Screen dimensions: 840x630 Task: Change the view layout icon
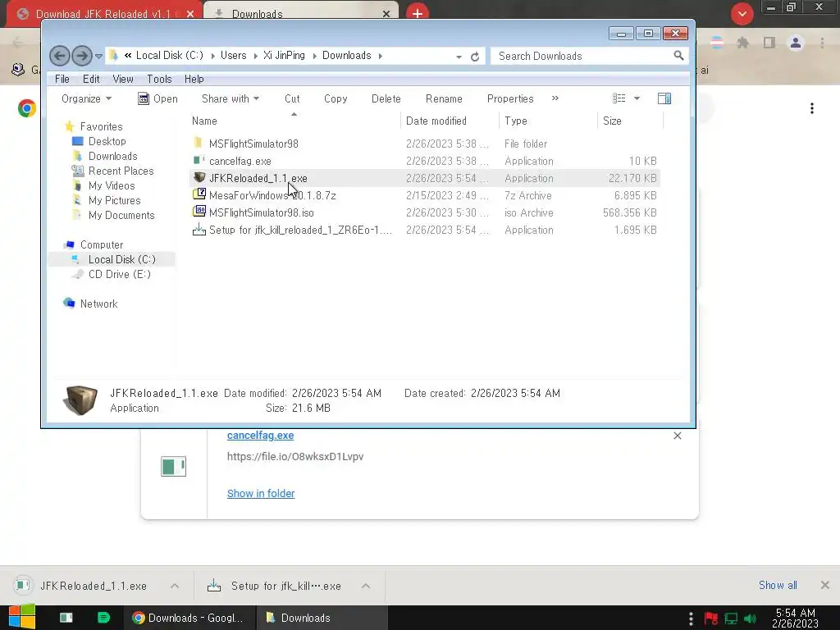(x=619, y=98)
